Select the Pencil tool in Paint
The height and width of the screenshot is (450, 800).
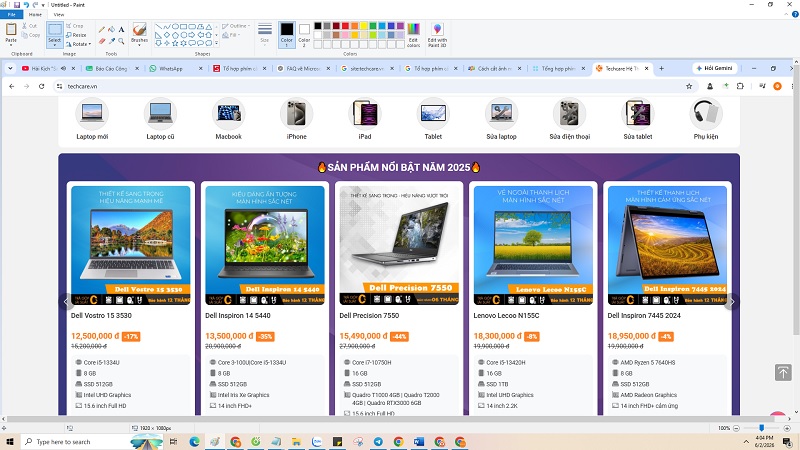pos(102,30)
